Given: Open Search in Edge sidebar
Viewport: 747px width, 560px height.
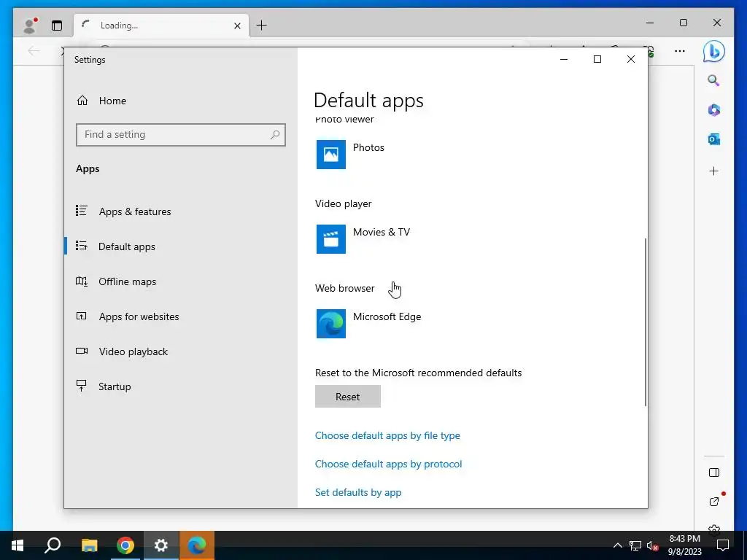Looking at the screenshot, I should pos(713,80).
